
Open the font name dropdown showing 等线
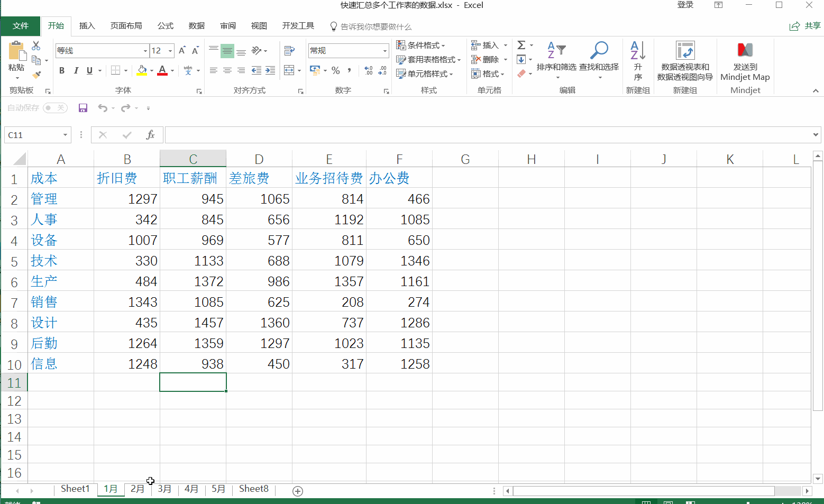pyautogui.click(x=145, y=51)
